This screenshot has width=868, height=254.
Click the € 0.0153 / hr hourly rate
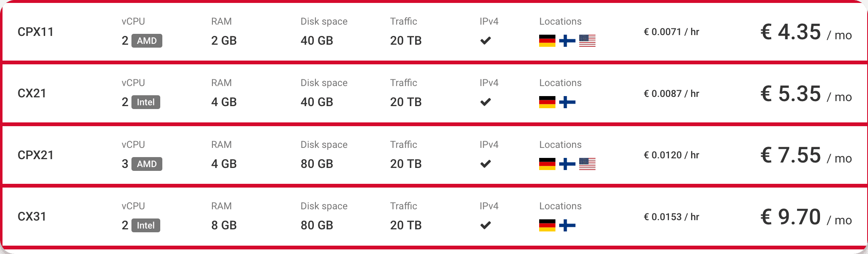(x=671, y=217)
